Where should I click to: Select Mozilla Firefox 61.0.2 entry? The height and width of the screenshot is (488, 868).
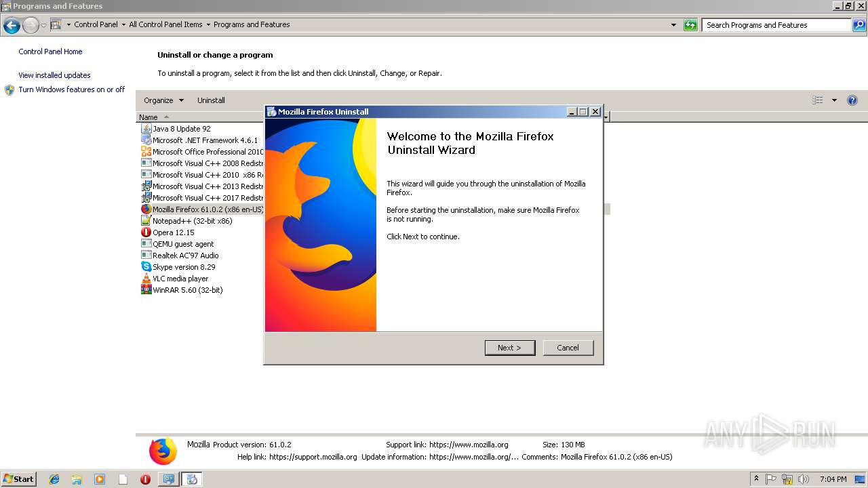pos(208,209)
